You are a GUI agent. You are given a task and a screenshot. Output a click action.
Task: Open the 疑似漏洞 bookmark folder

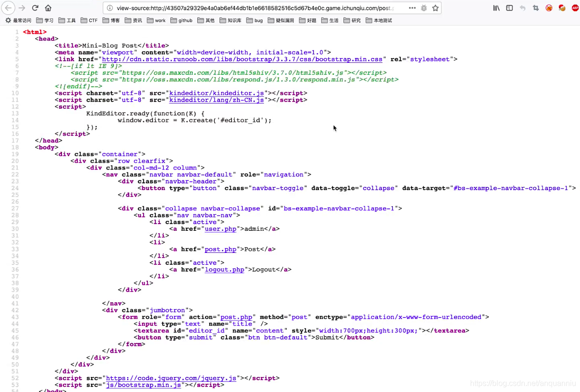(281, 20)
